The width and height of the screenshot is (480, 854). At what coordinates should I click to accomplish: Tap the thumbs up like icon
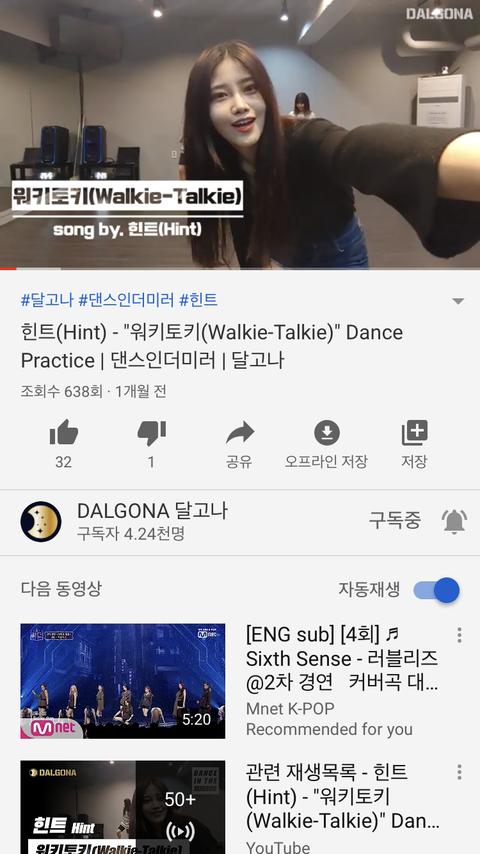(64, 432)
